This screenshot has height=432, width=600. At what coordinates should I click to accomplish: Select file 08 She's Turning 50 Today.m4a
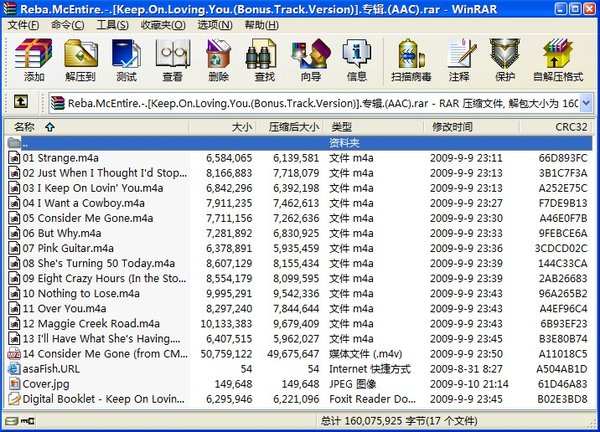click(99, 263)
